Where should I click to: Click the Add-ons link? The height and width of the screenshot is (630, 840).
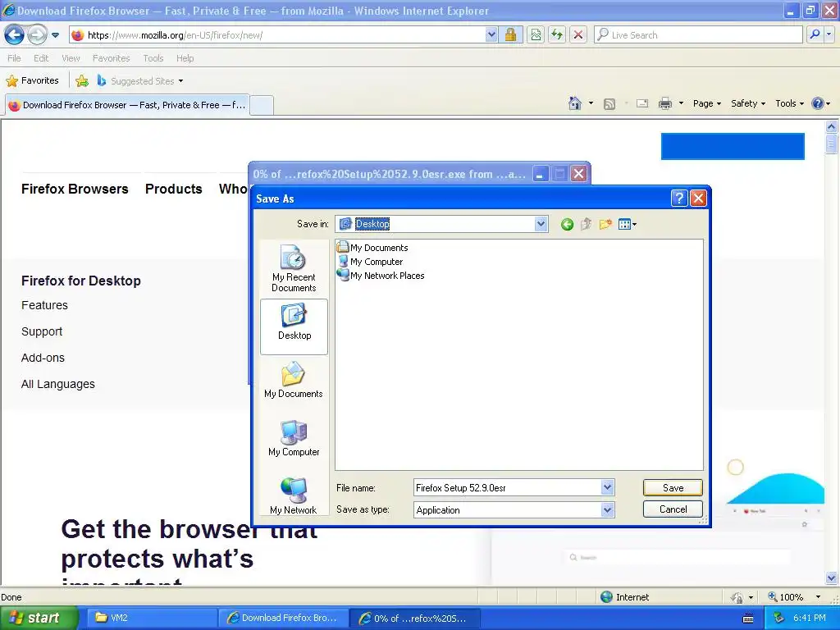(x=43, y=358)
